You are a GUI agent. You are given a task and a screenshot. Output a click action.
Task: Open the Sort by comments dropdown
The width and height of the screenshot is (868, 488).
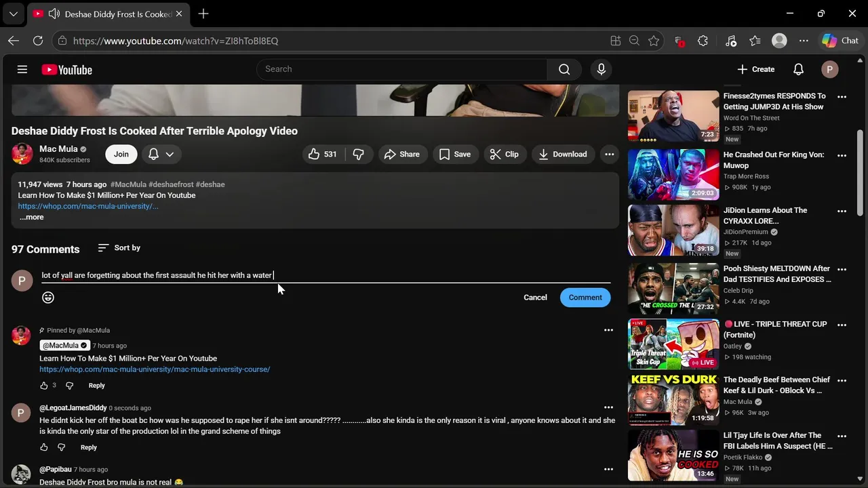click(119, 248)
